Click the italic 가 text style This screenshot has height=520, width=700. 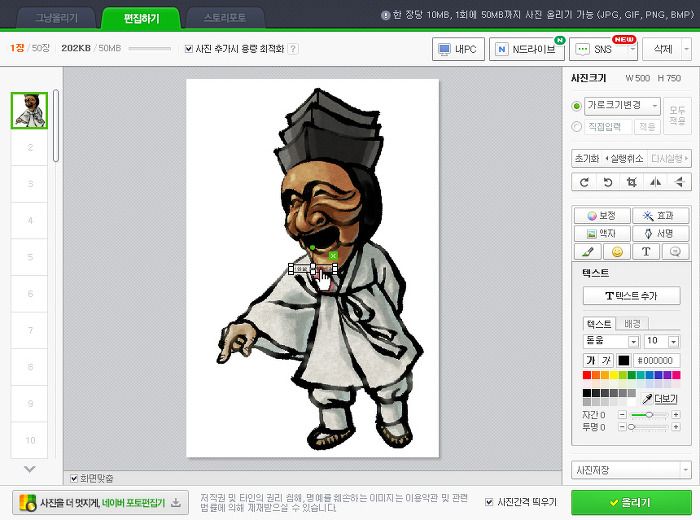coord(606,360)
